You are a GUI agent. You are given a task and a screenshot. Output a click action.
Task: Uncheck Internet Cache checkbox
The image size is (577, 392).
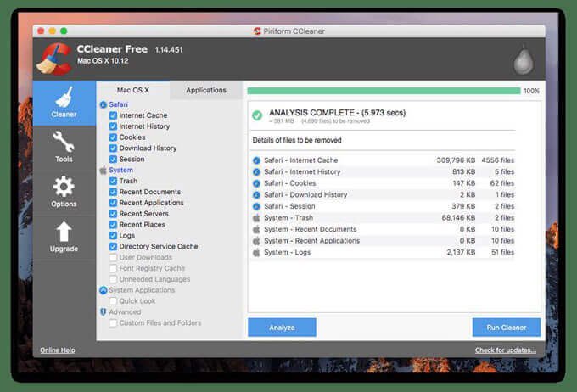coord(113,115)
